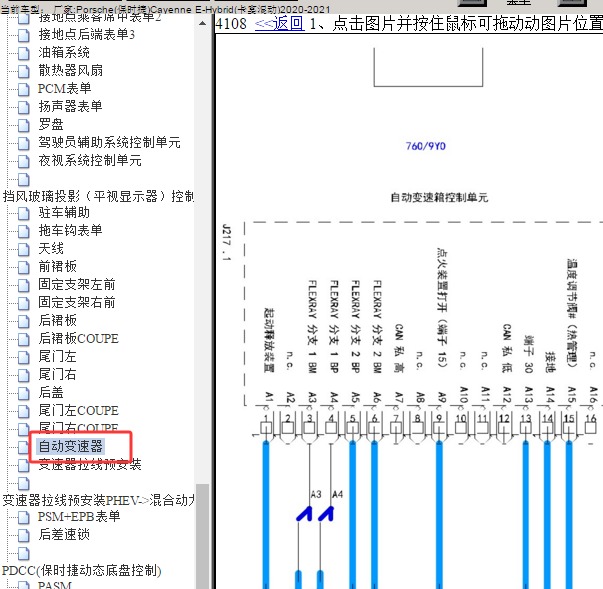
Task: Select PSM+EPB表单 in the tree
Action: (79, 516)
